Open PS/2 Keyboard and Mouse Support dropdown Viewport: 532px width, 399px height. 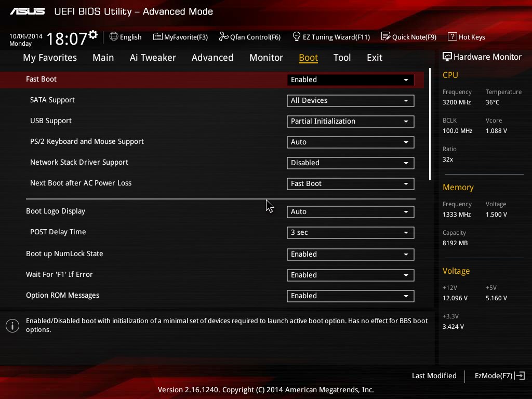point(350,142)
